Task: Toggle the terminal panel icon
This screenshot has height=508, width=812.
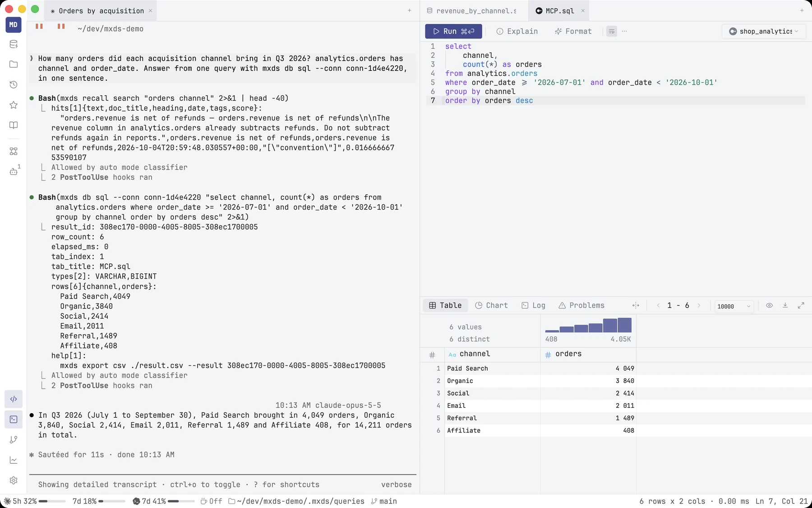Action: point(14,419)
